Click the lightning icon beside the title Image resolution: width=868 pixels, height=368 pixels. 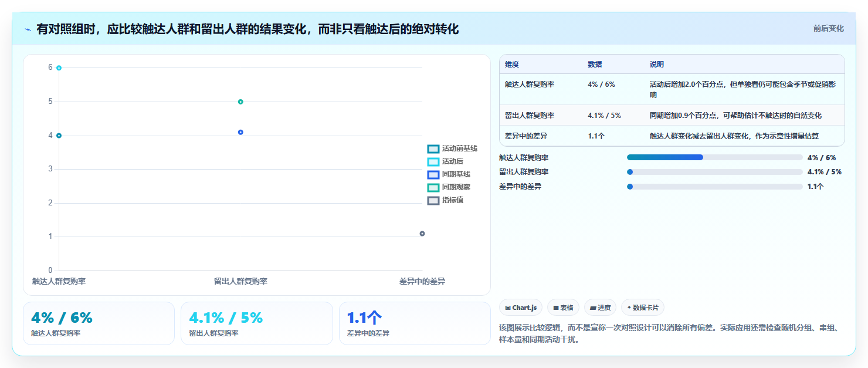coord(28,29)
